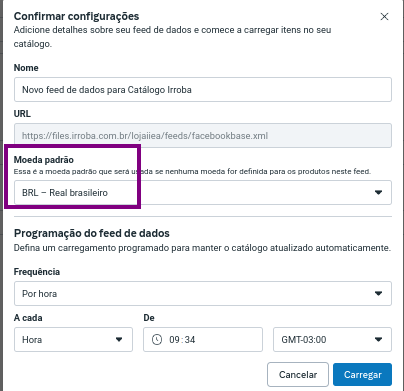Click the caret icon beside Hora
The height and width of the screenshot is (391, 404).
pyautogui.click(x=119, y=340)
